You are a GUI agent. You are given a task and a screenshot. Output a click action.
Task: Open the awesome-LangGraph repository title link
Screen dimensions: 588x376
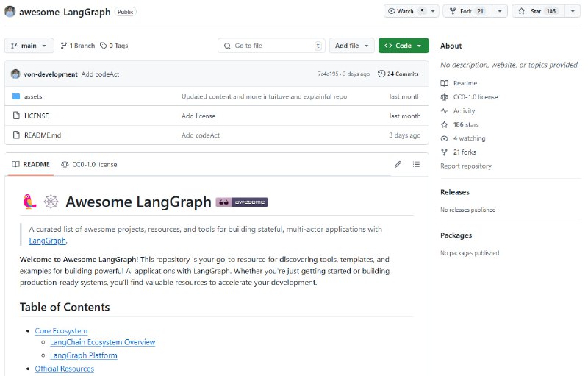pos(65,12)
